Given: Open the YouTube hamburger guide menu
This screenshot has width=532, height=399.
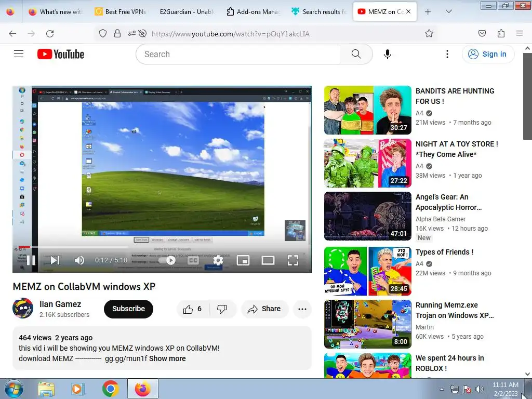Looking at the screenshot, I should [x=19, y=54].
